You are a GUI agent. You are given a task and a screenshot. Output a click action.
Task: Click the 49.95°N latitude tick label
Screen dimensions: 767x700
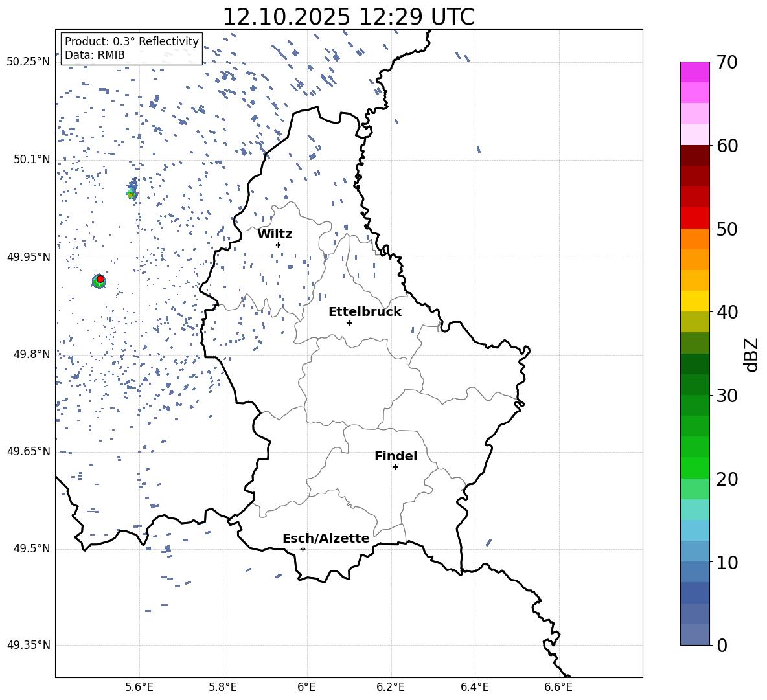coord(29,257)
